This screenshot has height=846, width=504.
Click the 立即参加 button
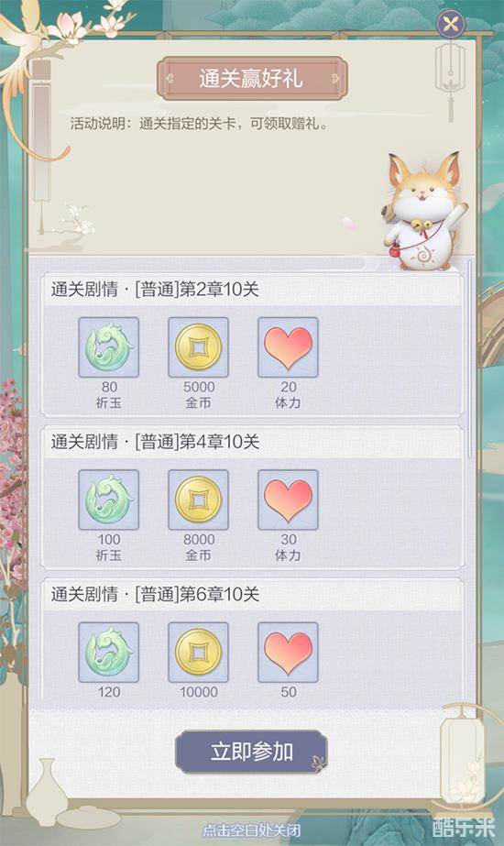coord(251,752)
